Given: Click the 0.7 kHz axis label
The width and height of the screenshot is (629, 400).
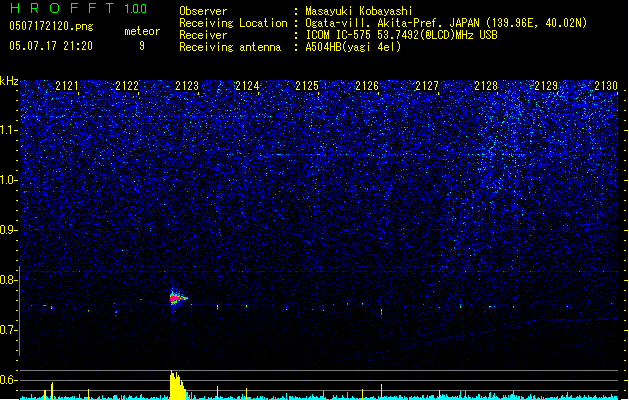Looking at the screenshot, I should coord(9,330).
